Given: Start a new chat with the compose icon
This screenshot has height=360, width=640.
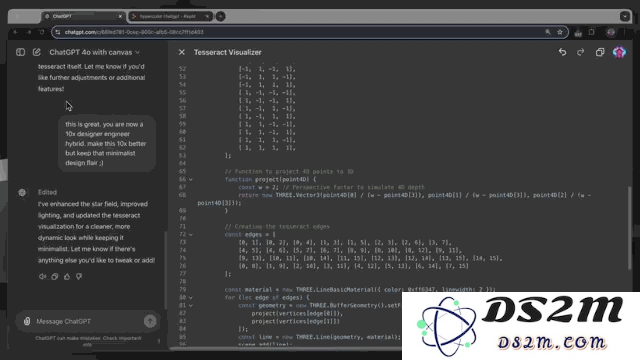Looking at the screenshot, I should click(37, 52).
